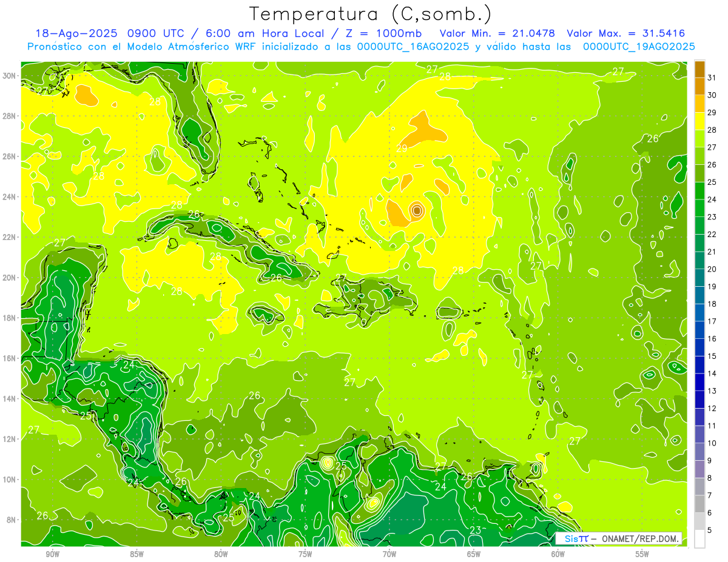Image resolution: width=728 pixels, height=562 pixels.
Task: Click the 20N latitude axis label
Action: pyautogui.click(x=10, y=278)
